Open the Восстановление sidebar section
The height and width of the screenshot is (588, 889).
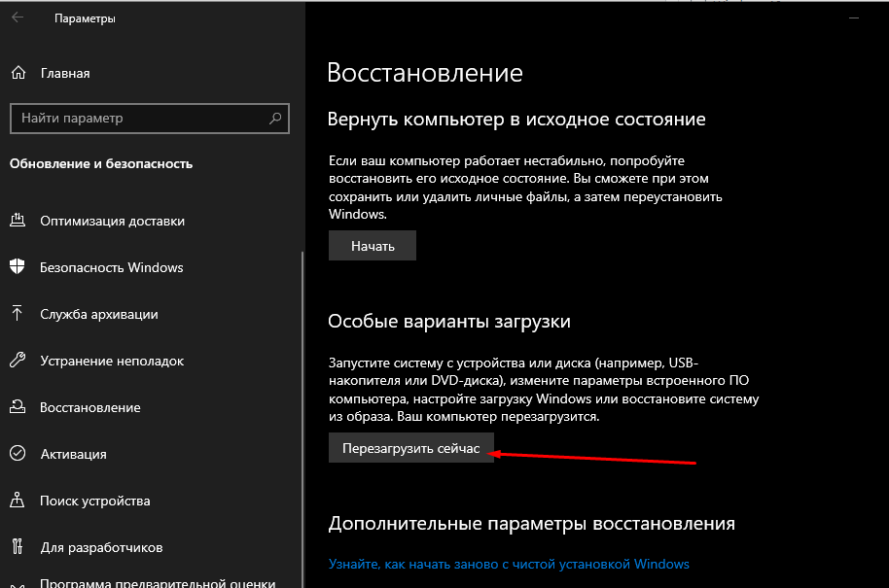[x=89, y=407]
